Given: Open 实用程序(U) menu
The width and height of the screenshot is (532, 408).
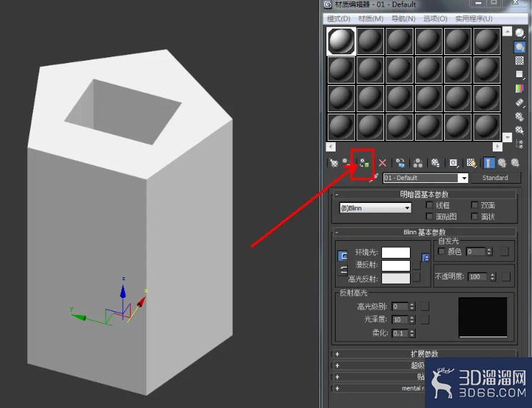Looking at the screenshot, I should point(473,19).
